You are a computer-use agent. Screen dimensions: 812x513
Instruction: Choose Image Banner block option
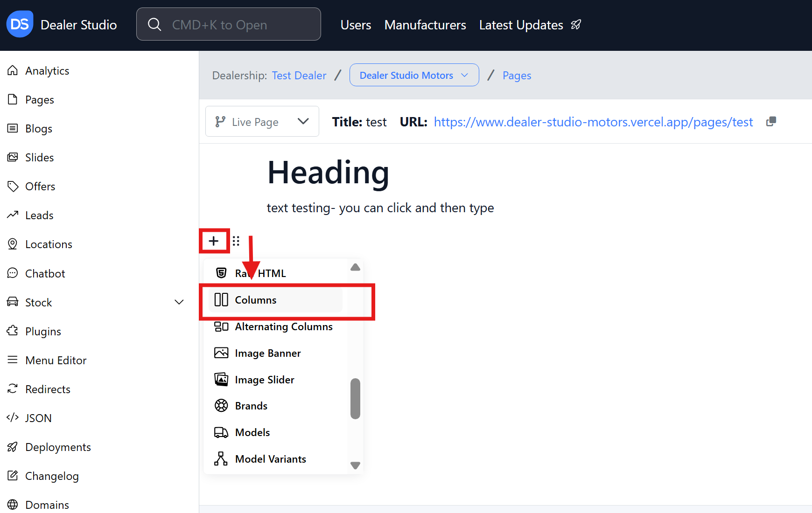[267, 354]
